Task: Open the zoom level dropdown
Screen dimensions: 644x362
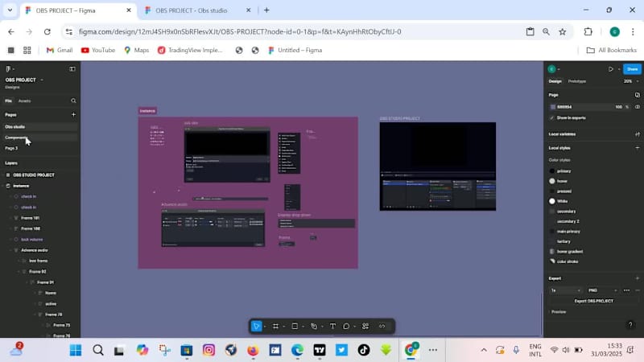Action: pyautogui.click(x=631, y=81)
